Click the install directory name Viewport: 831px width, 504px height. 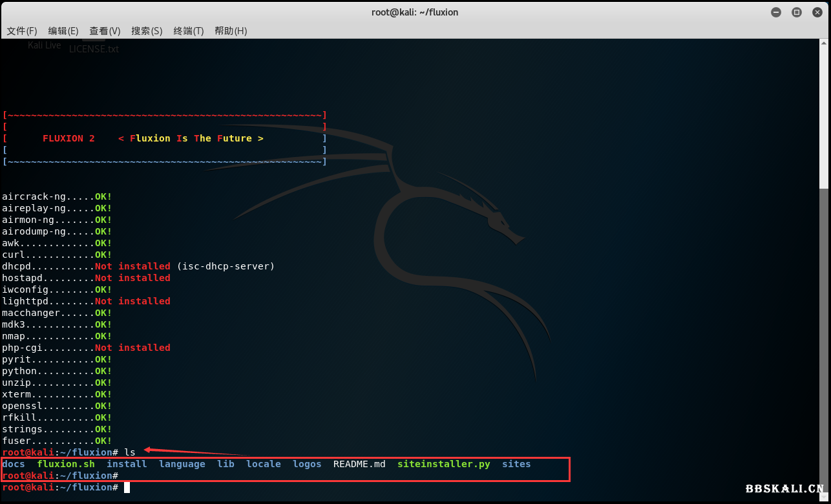(127, 464)
